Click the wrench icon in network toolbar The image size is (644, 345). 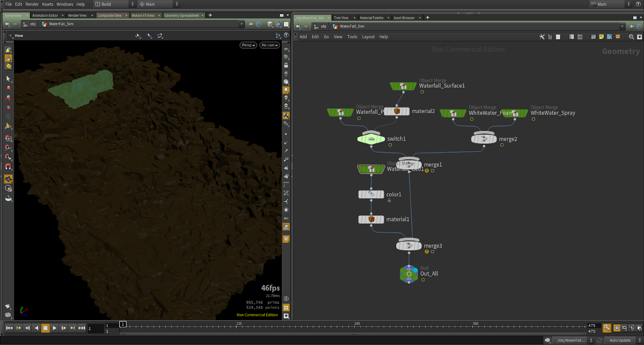coord(542,37)
